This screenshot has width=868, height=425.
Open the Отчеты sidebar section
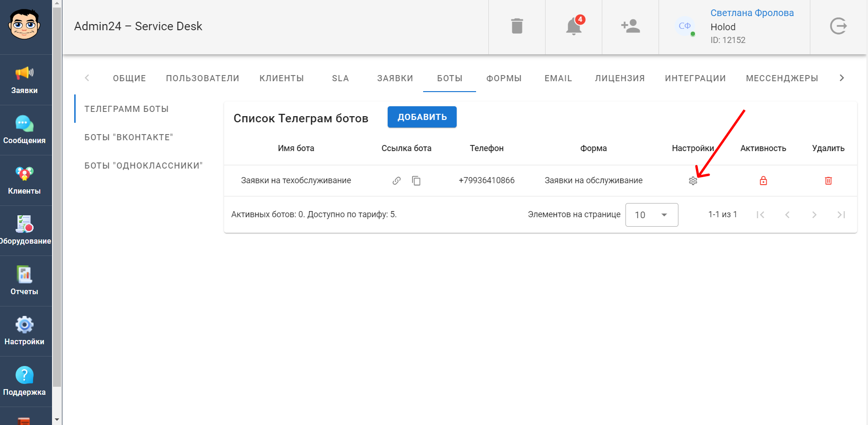pos(25,281)
